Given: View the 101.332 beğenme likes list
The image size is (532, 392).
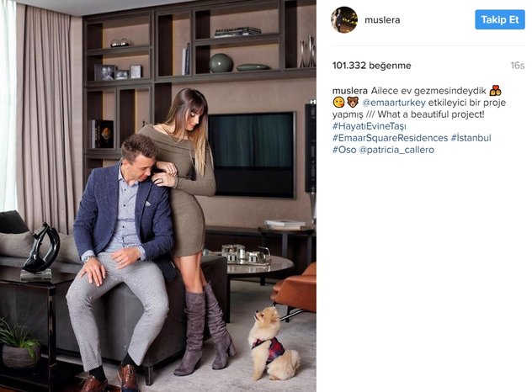Looking at the screenshot, I should [x=371, y=66].
